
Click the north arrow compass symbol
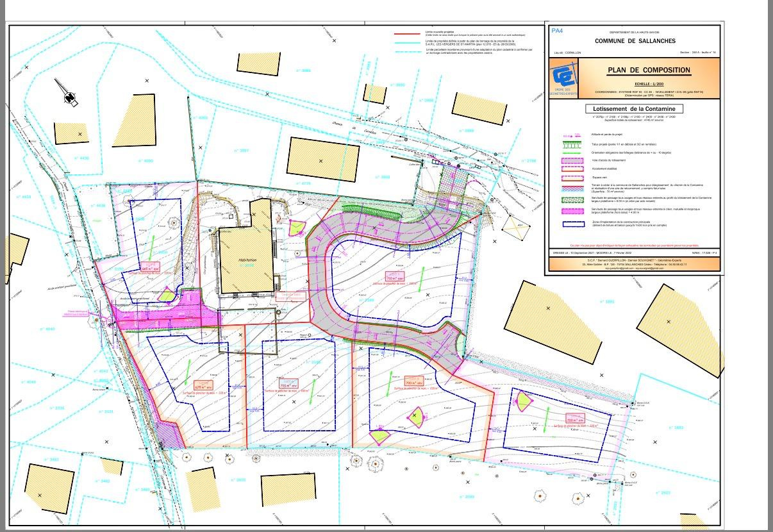click(x=69, y=94)
